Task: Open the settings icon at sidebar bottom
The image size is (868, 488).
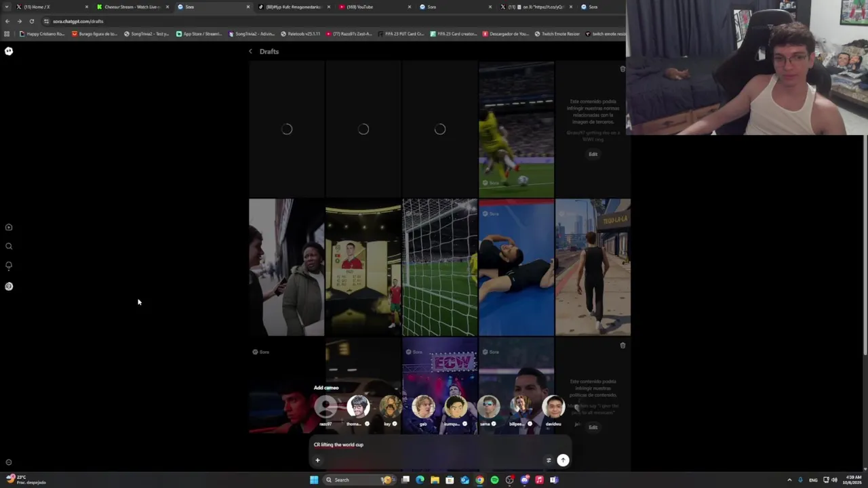Action: point(9,462)
